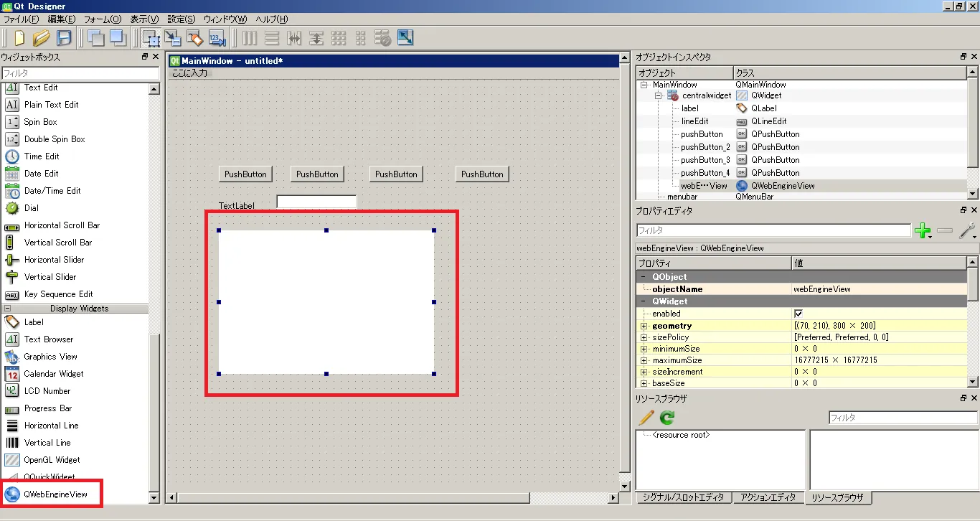Screen dimensions: 980x521
Task: Switch to Edit Signals/Slots mode icon
Action: [173, 38]
